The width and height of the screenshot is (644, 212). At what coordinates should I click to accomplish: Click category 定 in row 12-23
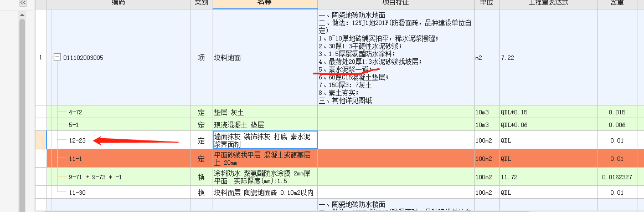pos(201,140)
